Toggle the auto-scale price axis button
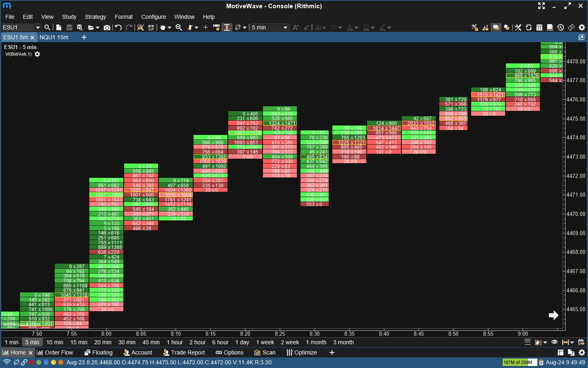Image resolution: width=588 pixels, height=368 pixels. [227, 27]
